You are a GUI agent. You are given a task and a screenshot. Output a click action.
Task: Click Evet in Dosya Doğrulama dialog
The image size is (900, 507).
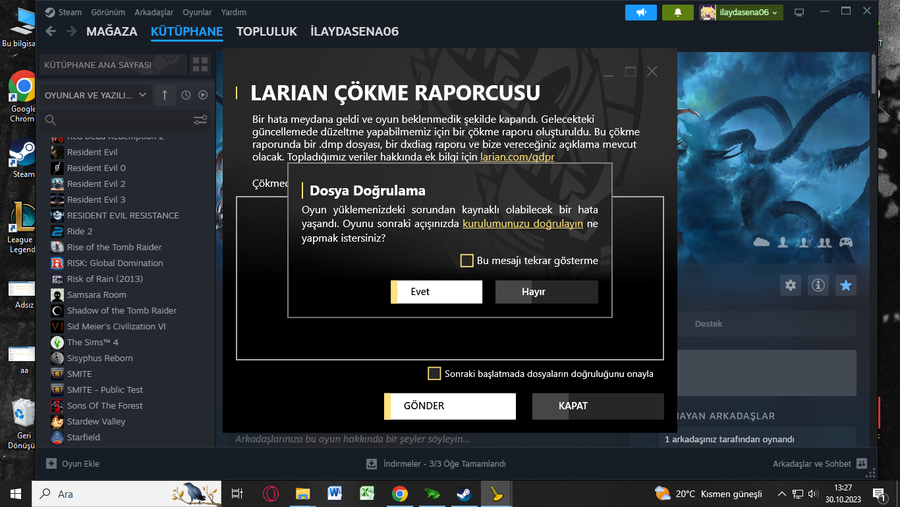click(436, 292)
